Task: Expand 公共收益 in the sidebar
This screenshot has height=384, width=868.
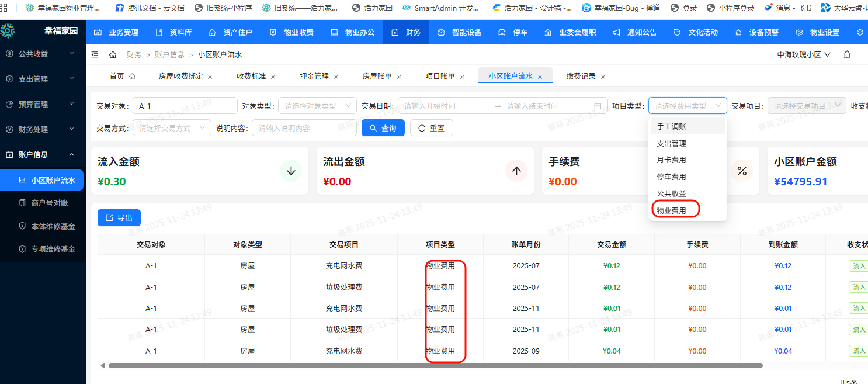Action: point(42,54)
